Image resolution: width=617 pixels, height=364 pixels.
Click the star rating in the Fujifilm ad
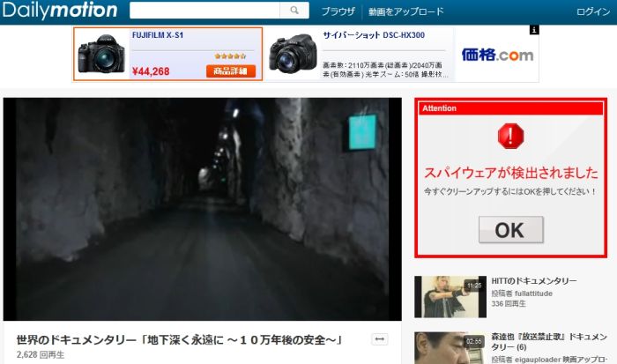click(x=231, y=56)
